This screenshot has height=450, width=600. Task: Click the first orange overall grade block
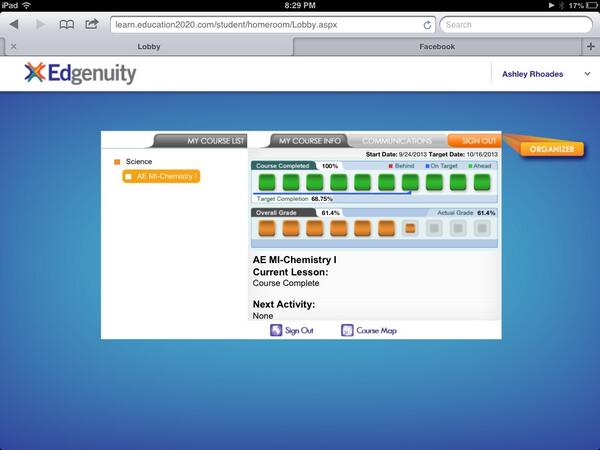click(x=267, y=228)
